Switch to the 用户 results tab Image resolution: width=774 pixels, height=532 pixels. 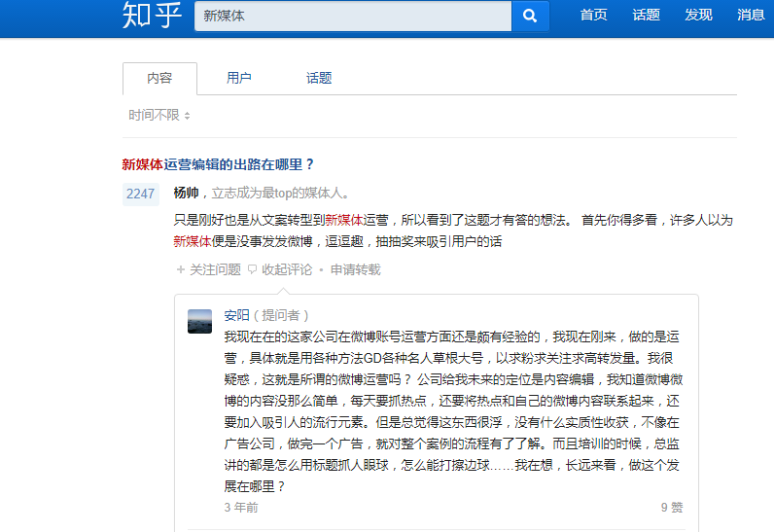pyautogui.click(x=239, y=78)
